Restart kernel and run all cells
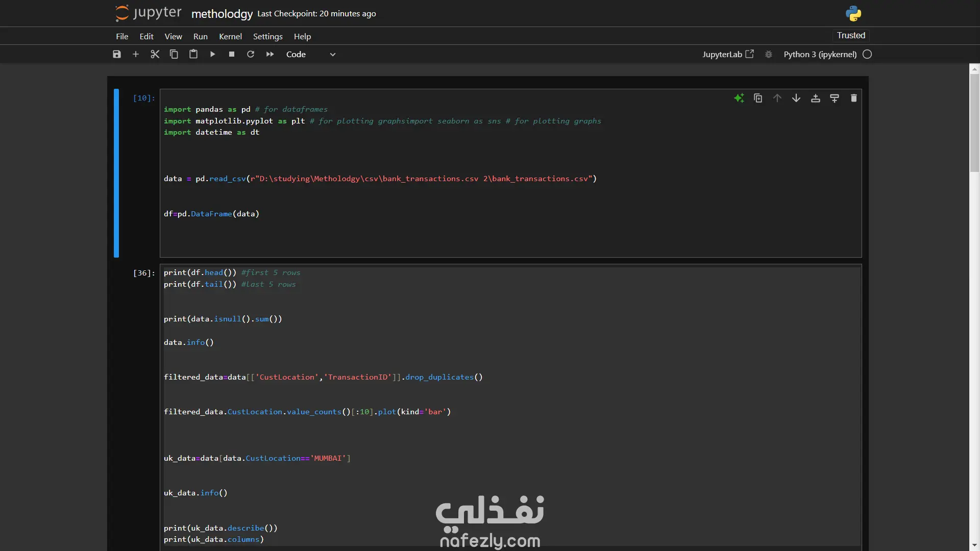 [x=270, y=54]
